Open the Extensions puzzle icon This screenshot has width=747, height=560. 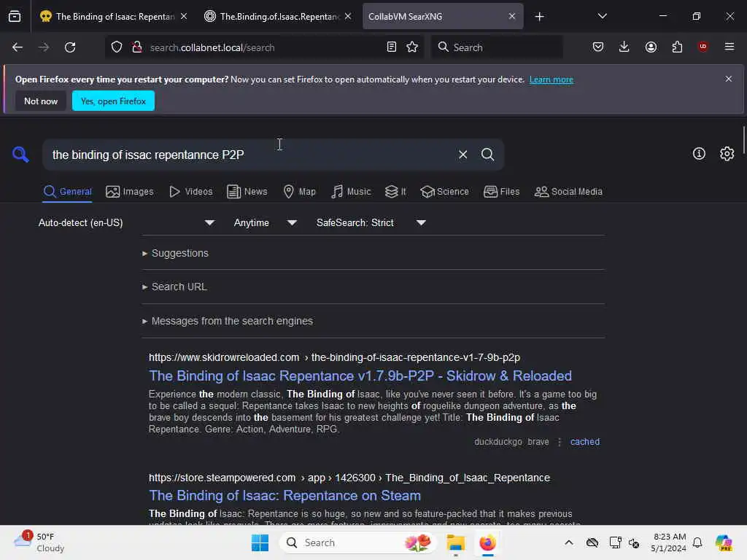coord(677,47)
